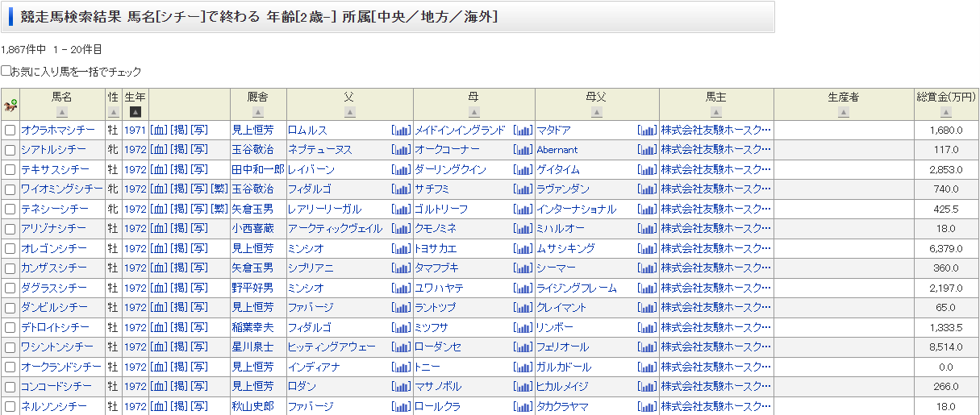Screen dimensions: 980x415
Task: Sort by 生産者 column arrow
Action: (x=844, y=112)
